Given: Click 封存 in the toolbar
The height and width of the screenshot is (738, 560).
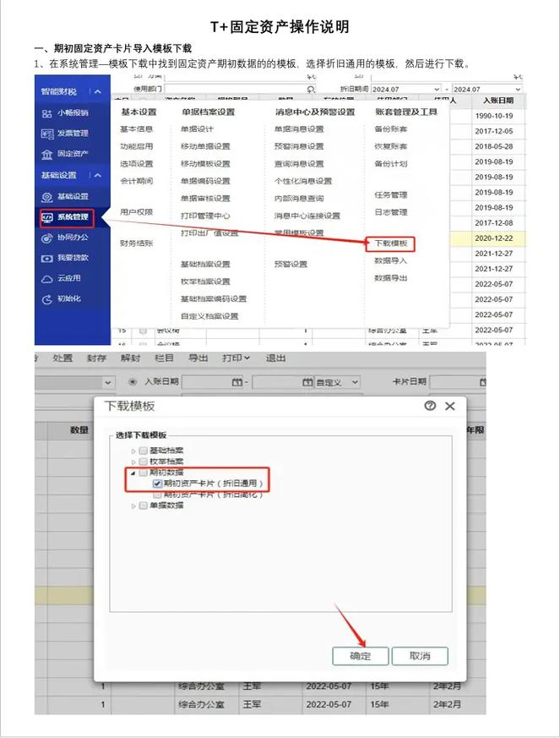Looking at the screenshot, I should [96, 358].
